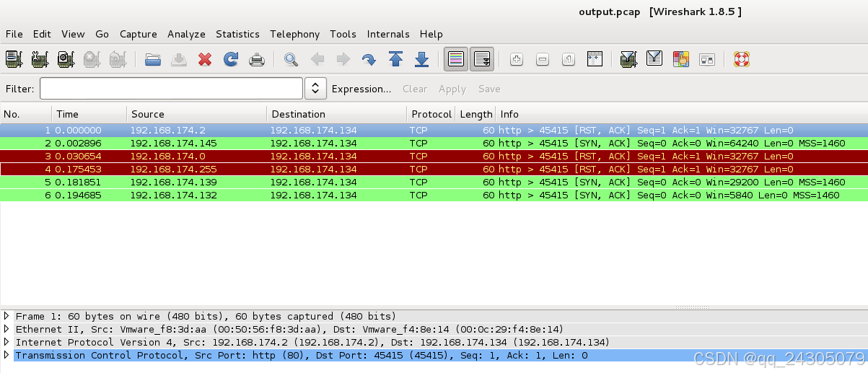
Task: Toggle auto scroll in live capture
Action: coord(482,59)
